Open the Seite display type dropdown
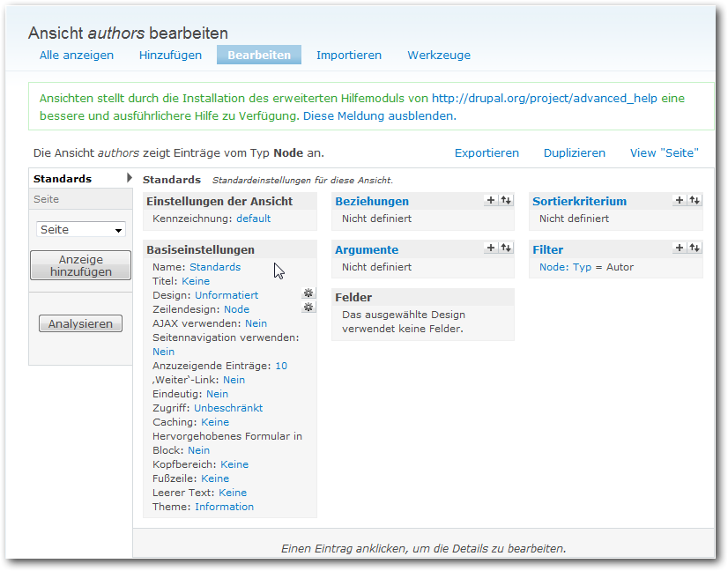This screenshot has width=728, height=571. pyautogui.click(x=81, y=229)
